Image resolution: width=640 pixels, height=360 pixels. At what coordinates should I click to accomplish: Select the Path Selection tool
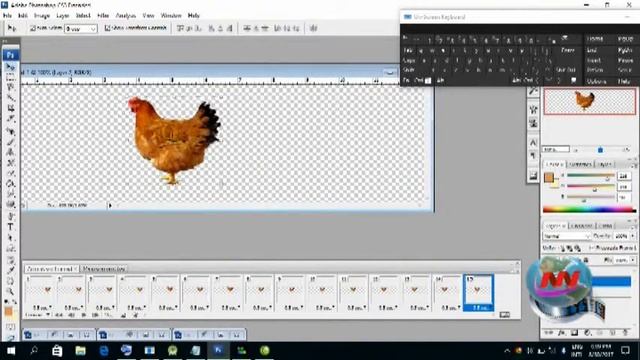tap(11, 238)
